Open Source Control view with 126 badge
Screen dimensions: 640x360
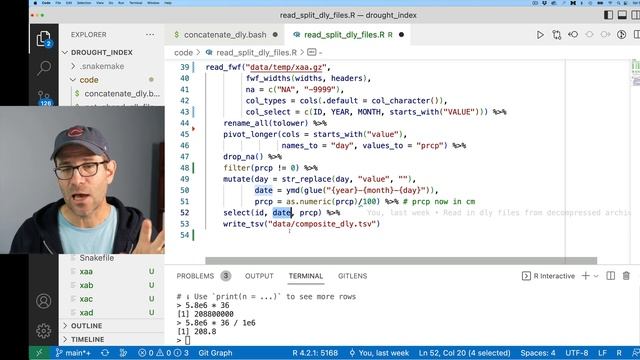pos(44,98)
